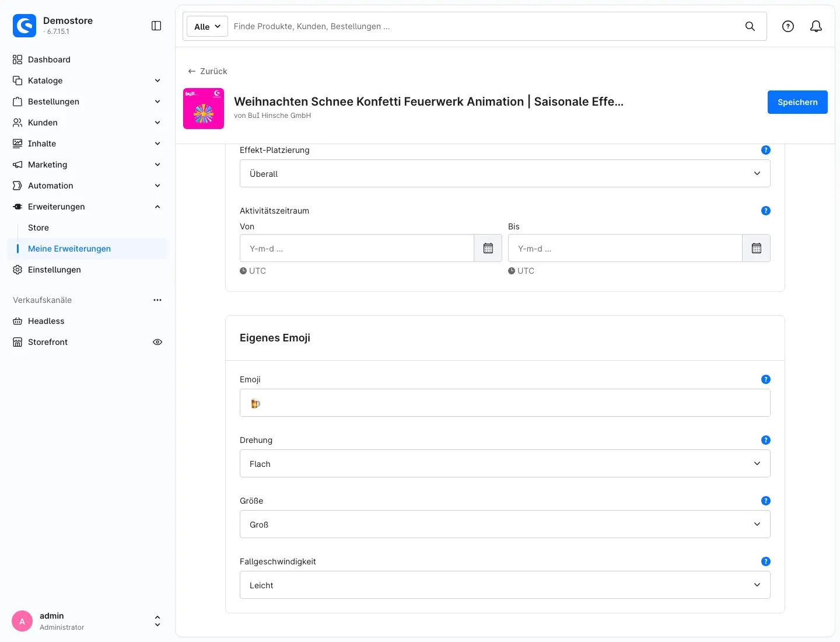Open the Größe dropdown showing Groß
Screen dimensions: 840x642
tap(505, 524)
